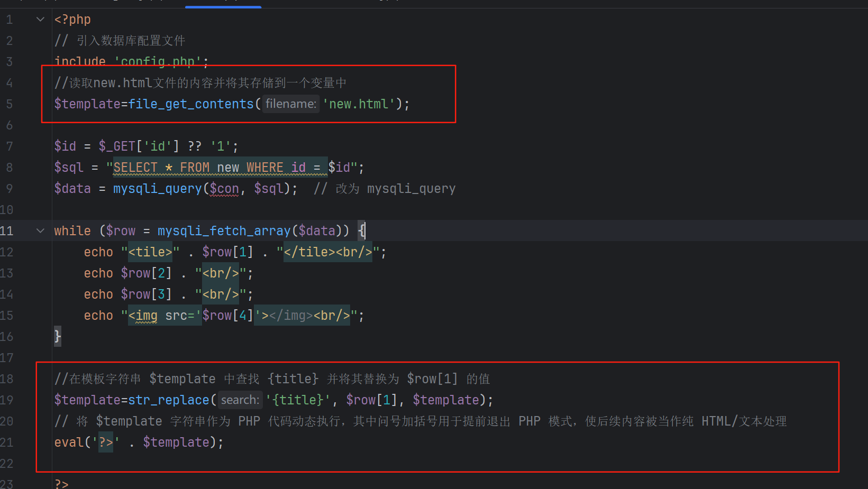The width and height of the screenshot is (868, 489).
Task: Click the 'search:' parameter hint
Action: point(240,400)
